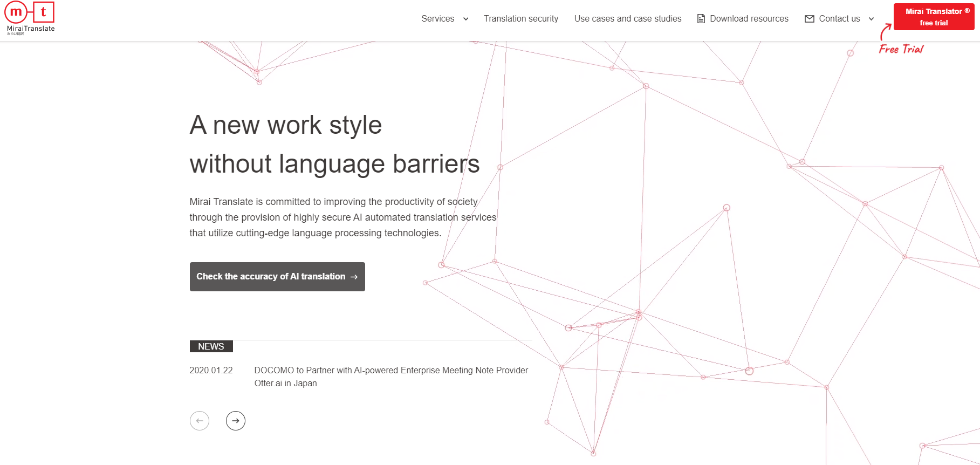The height and width of the screenshot is (465, 980).
Task: Expand the Services chevron
Action: tap(465, 19)
